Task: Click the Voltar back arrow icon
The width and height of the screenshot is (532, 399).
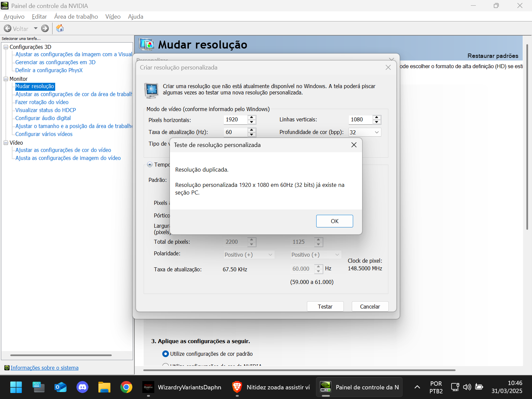Action: coord(8,29)
